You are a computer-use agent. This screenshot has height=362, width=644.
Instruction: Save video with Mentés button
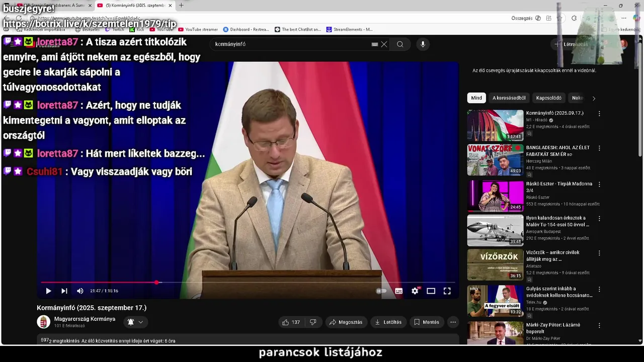point(426,322)
